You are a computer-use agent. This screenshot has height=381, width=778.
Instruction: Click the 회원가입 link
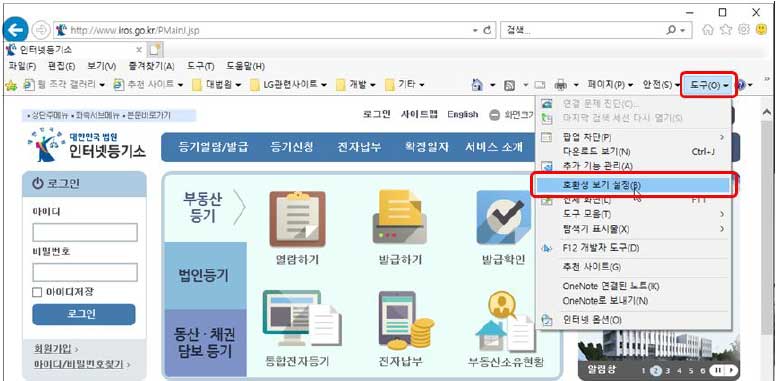[x=53, y=349]
